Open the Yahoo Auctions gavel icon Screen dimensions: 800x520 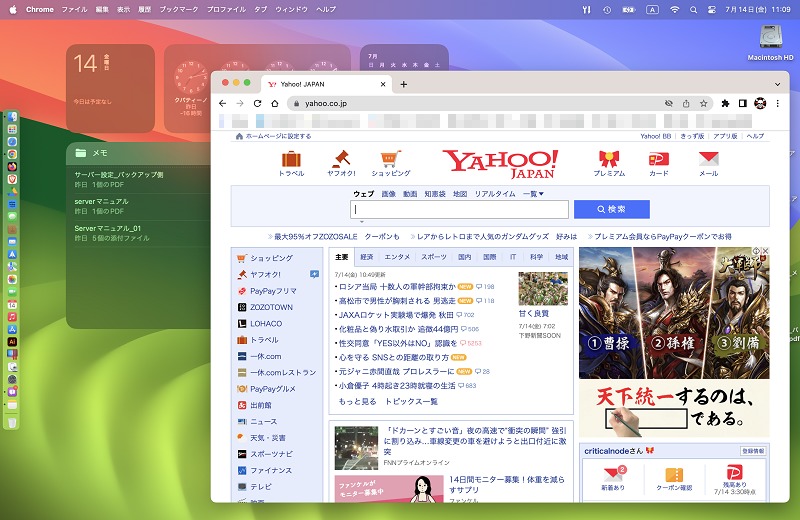[x=341, y=159]
